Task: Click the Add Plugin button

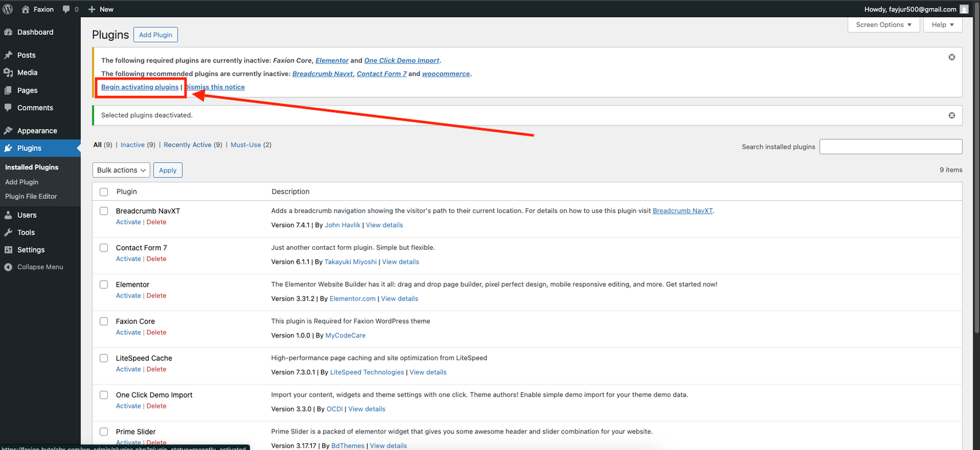Action: (x=156, y=35)
